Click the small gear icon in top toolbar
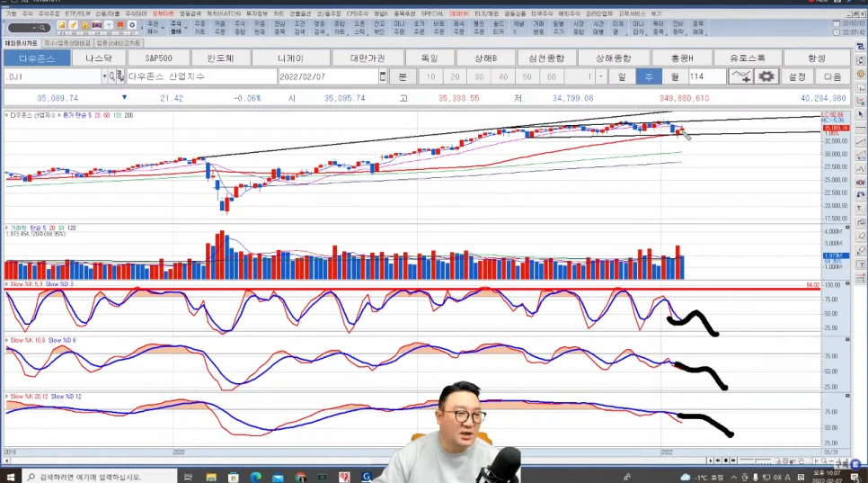 pos(132,25)
